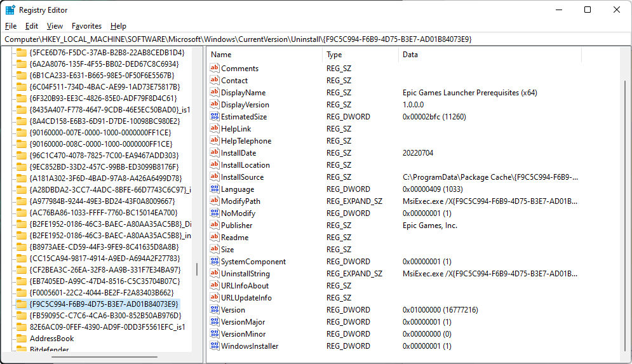Image resolution: width=632 pixels, height=364 pixels.
Task: Click folder icon of {AC76BA86-1033-FFFF-7760-BC15014EA700} key
Action: coord(22,212)
